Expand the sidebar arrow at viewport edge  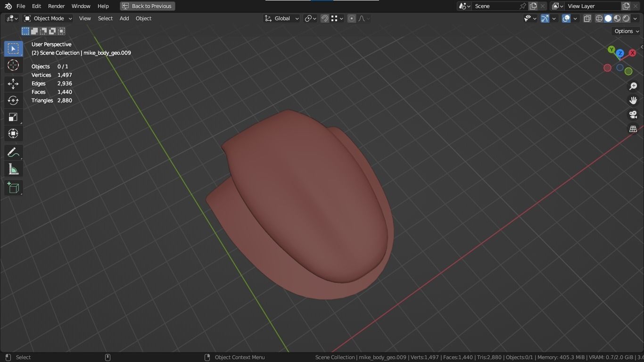pos(641,47)
